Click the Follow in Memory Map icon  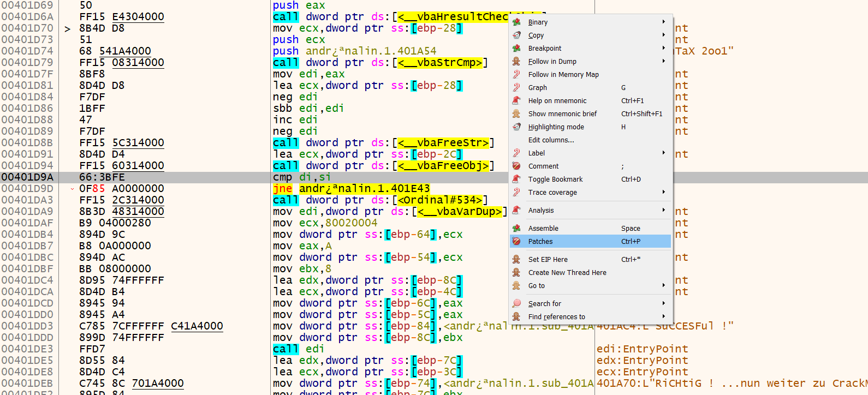[x=516, y=75]
